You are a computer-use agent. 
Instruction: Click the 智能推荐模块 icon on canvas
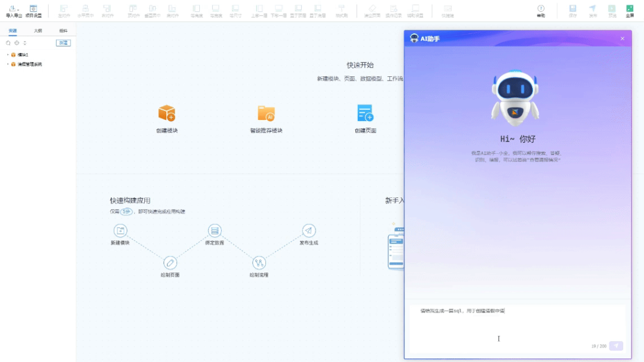(266, 113)
